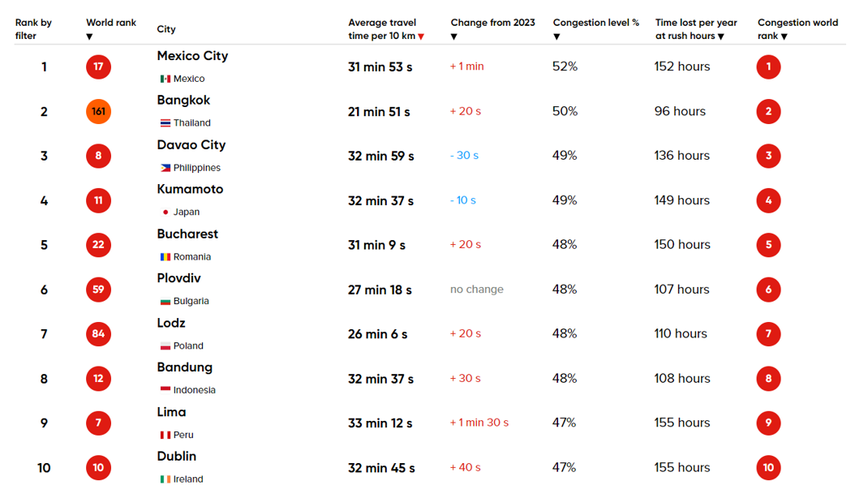Image resolution: width=868 pixels, height=498 pixels.
Task: Click the Dublin city name
Action: (x=177, y=457)
